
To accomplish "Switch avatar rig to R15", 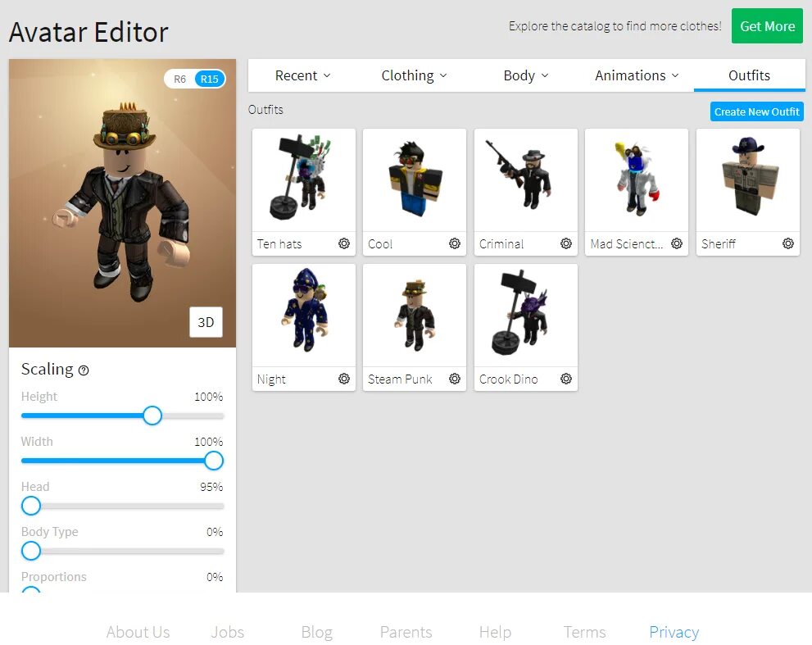I will [x=209, y=79].
